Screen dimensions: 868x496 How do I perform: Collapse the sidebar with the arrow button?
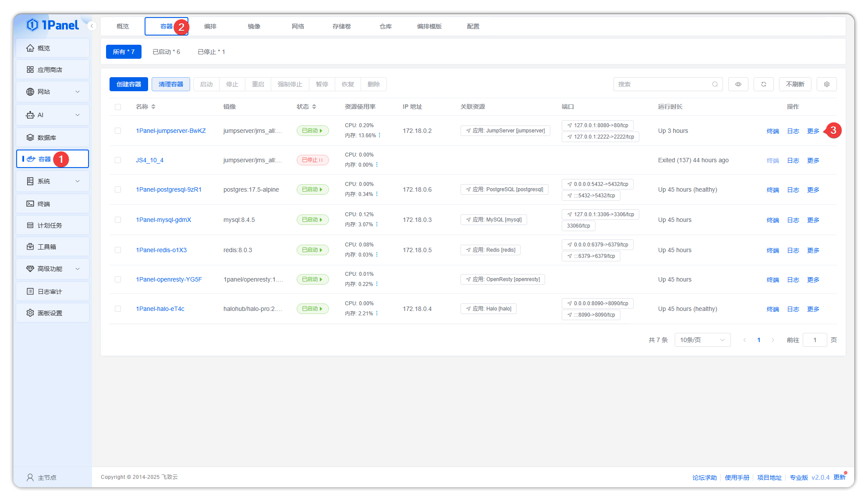92,26
